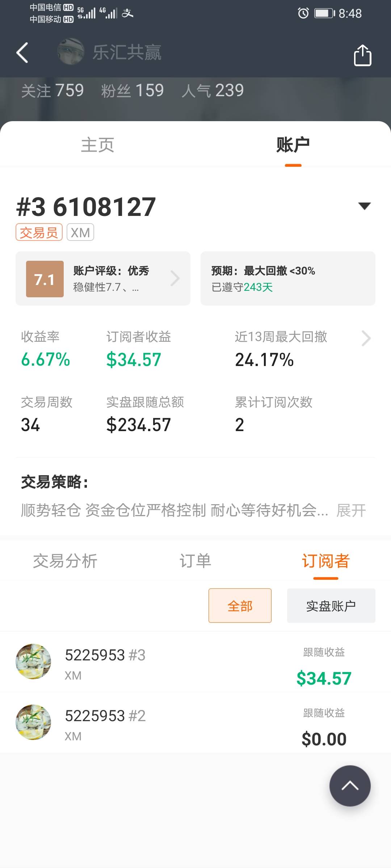Open the 关注 759 following list

(52, 90)
